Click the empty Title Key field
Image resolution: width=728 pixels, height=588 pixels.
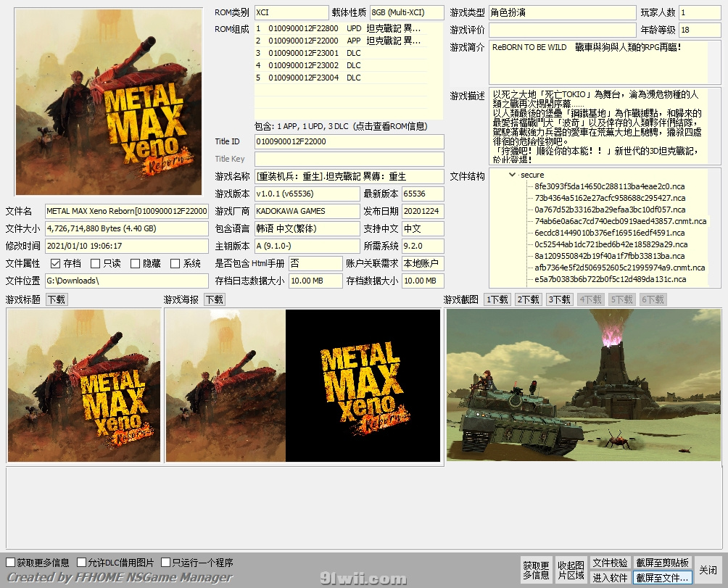coord(349,160)
